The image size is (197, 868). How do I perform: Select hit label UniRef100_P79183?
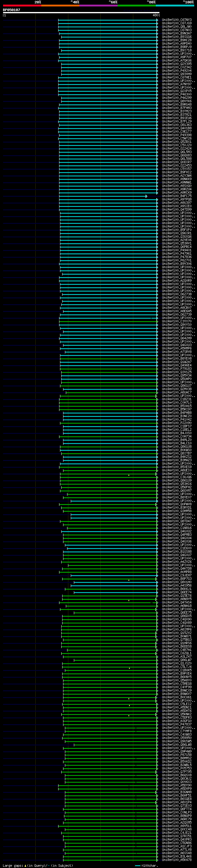point(176,369)
